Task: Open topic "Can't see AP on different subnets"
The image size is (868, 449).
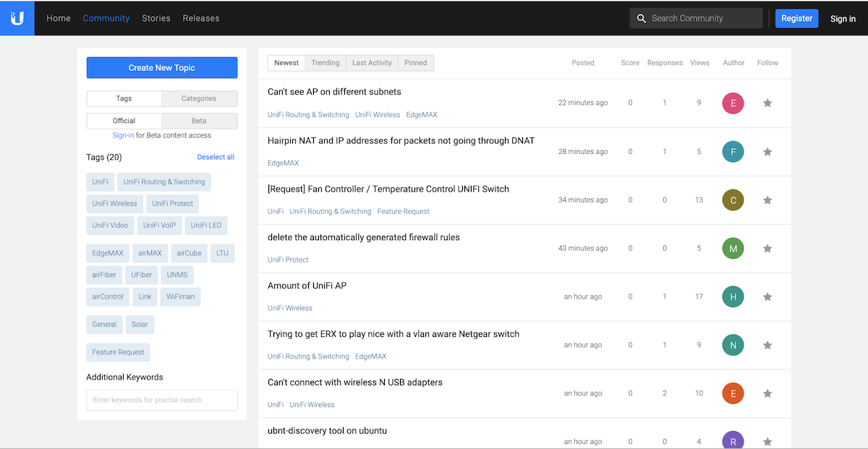Action: [x=334, y=92]
